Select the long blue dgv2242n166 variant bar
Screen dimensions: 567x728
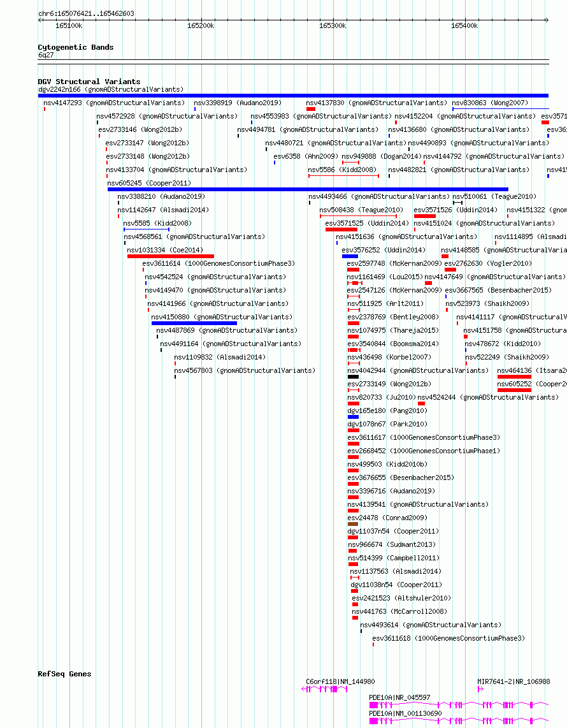point(293,96)
